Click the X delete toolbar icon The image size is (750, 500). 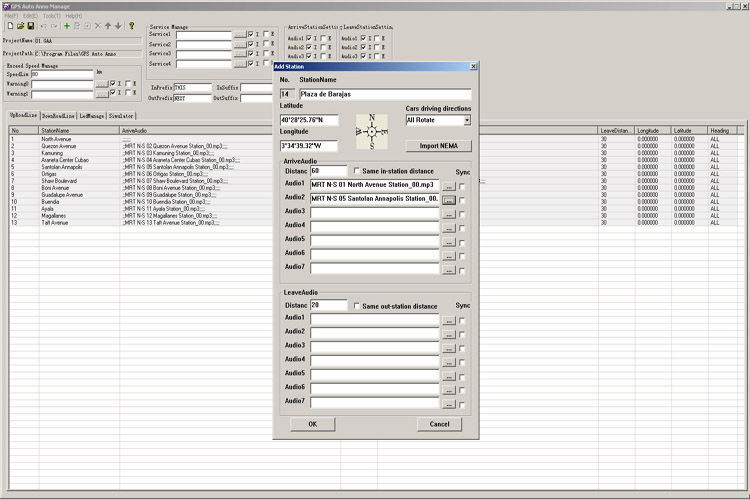pyautogui.click(x=98, y=26)
